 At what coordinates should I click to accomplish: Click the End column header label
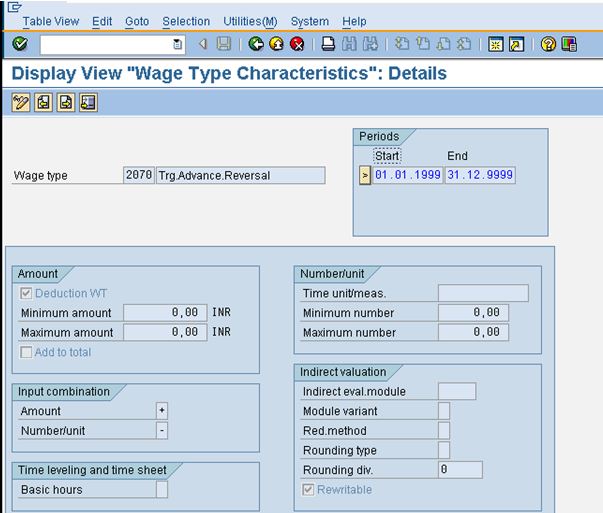[x=457, y=156]
